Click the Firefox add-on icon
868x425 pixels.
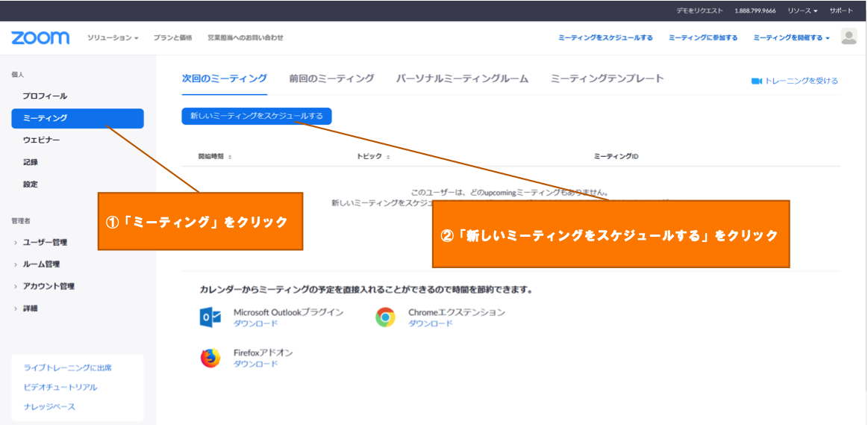tap(210, 358)
